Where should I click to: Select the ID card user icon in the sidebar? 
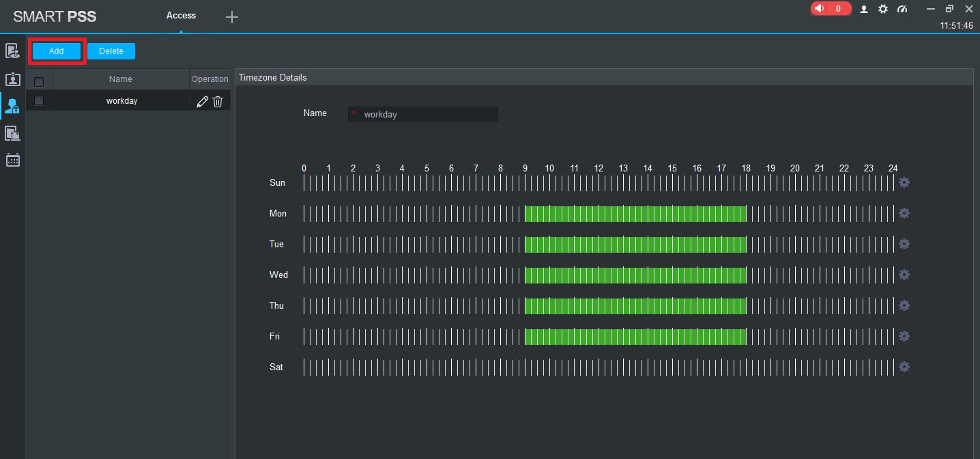(12, 79)
